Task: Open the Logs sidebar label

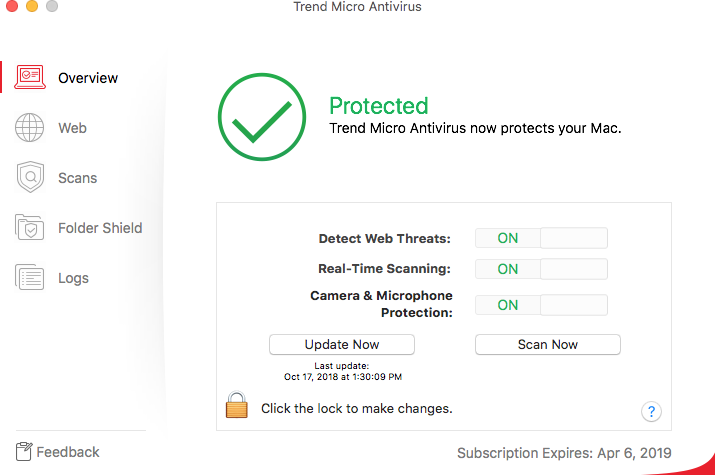Action: pyautogui.click(x=73, y=278)
